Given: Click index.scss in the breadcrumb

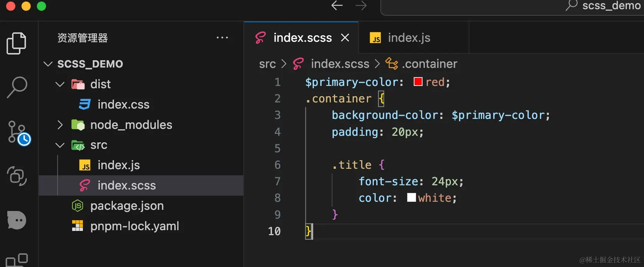Looking at the screenshot, I should pyautogui.click(x=340, y=64).
